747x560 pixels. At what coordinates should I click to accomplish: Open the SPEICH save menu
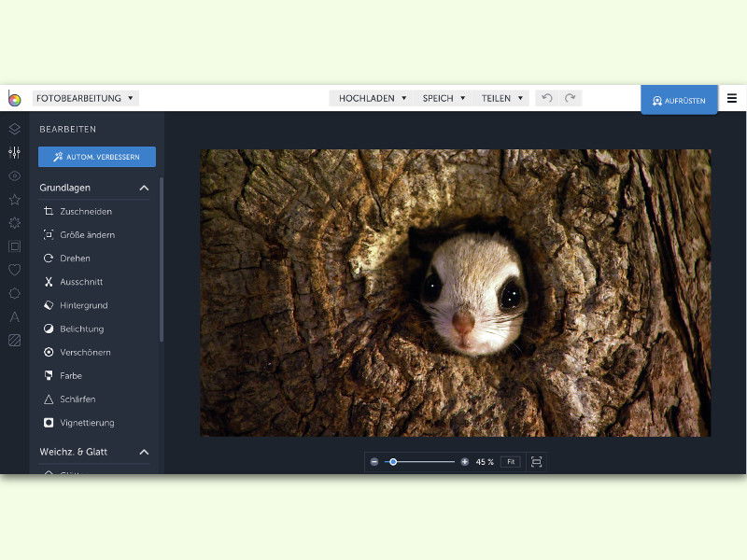(444, 98)
